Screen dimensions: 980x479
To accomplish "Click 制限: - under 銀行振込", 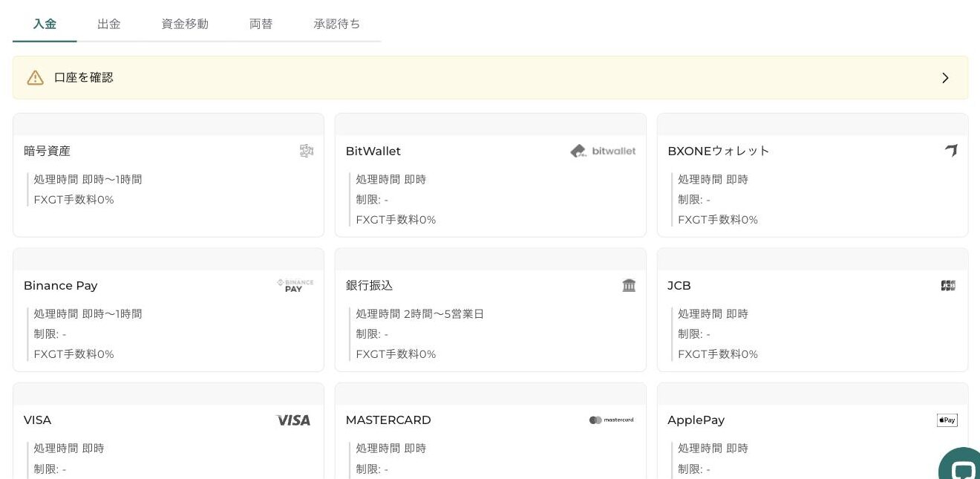I will tap(372, 334).
